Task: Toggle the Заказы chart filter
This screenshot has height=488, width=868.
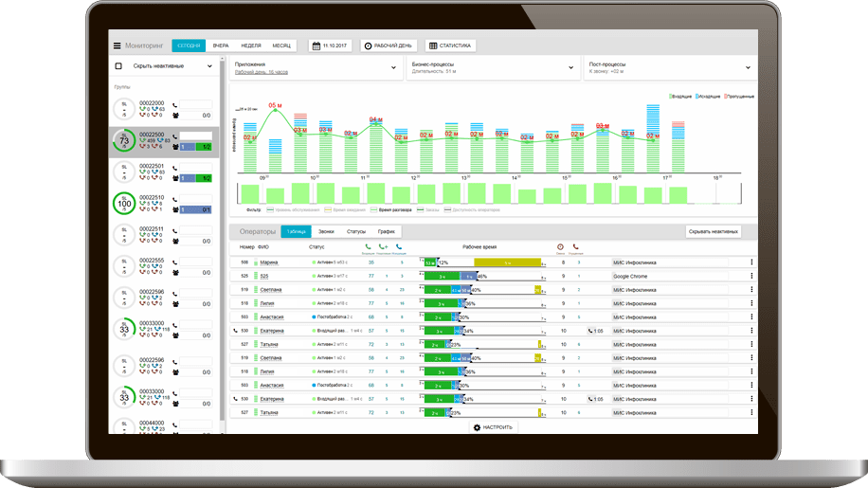Action: pos(428,210)
